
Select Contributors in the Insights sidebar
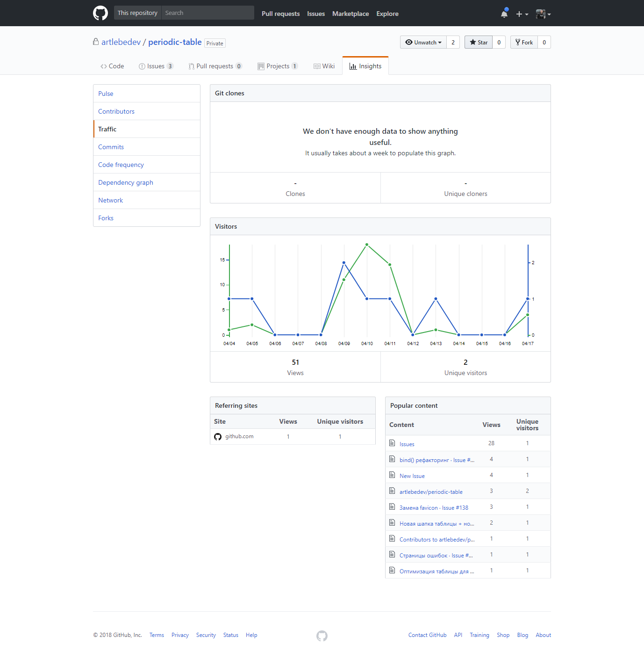(116, 111)
